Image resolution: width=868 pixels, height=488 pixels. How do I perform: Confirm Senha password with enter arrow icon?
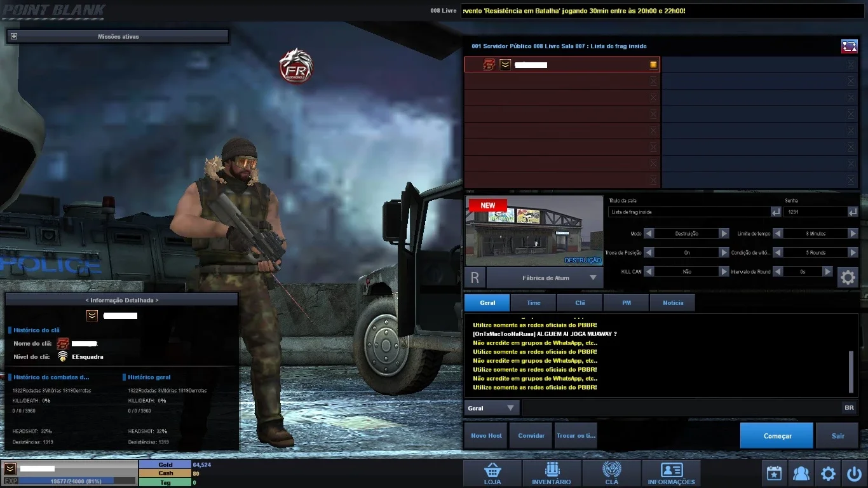853,212
